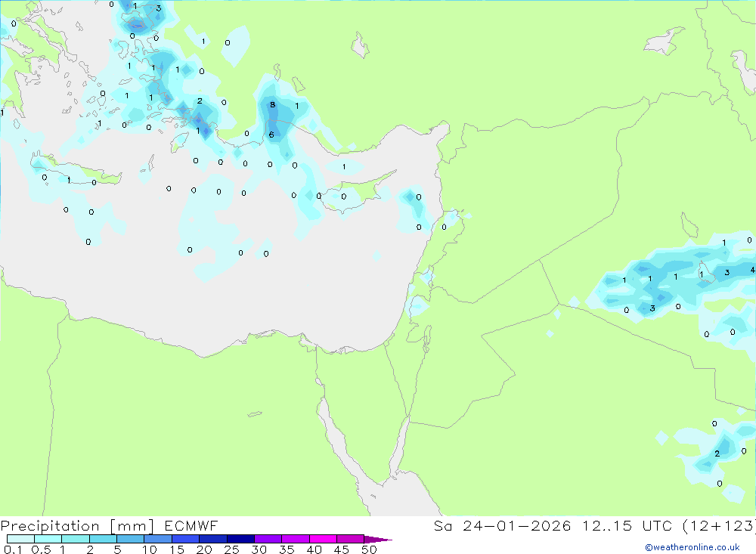Click the precipitation value '4' at the map's right edge
The height and width of the screenshot is (554, 756).
[x=753, y=270]
